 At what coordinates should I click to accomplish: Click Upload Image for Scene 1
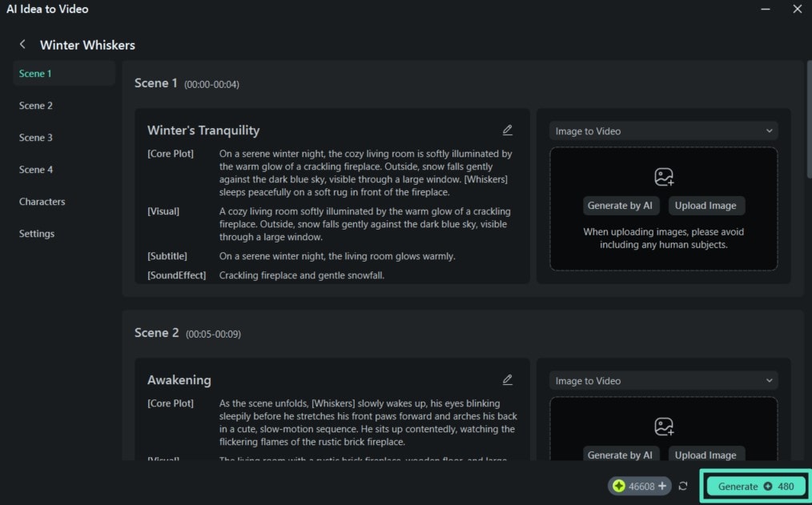[x=705, y=206]
